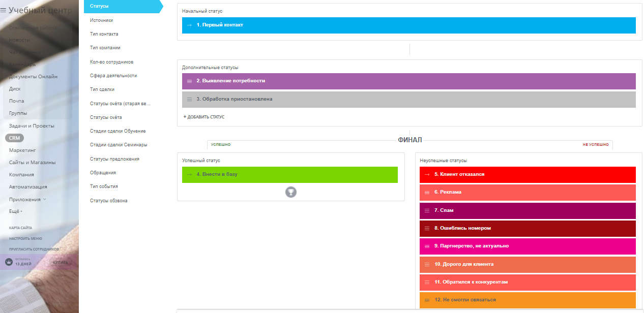
Task: Open the CRM item in left sidebar
Action: [14, 138]
